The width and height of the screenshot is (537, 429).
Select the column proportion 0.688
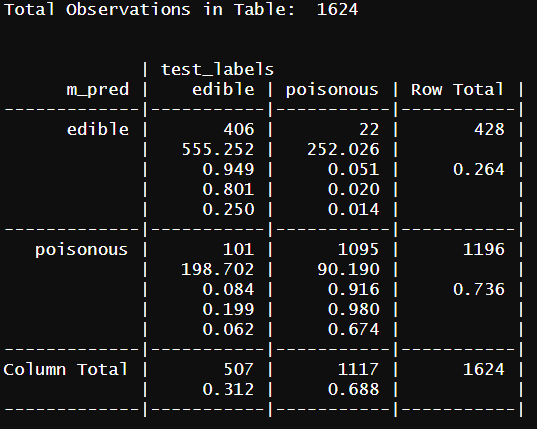353,389
